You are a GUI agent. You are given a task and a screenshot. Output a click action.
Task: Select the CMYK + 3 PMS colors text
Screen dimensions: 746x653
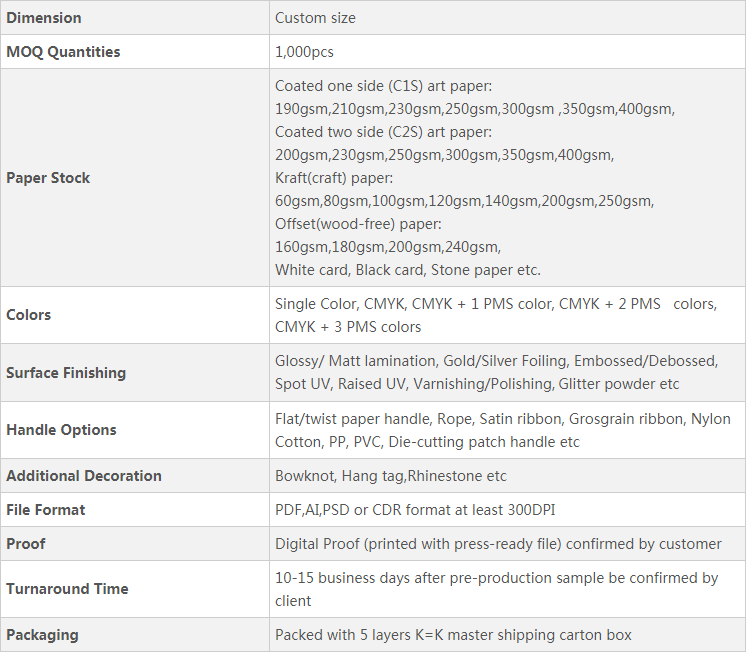coord(348,327)
